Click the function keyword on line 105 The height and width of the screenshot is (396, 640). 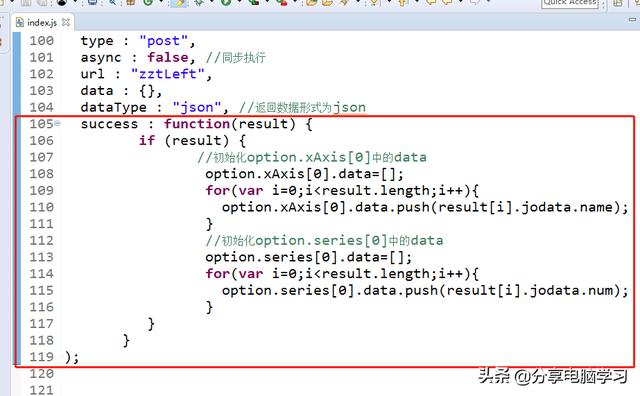(x=197, y=124)
